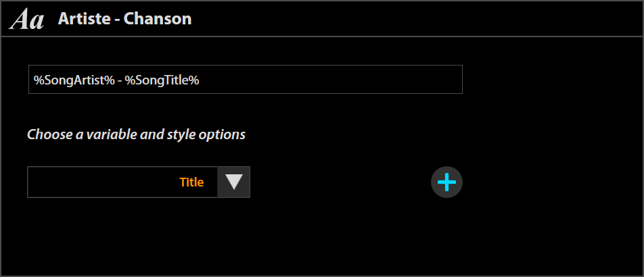This screenshot has height=277, width=644.
Task: Click the header bar right of Artiste - Chanson
Action: [x=406, y=19]
